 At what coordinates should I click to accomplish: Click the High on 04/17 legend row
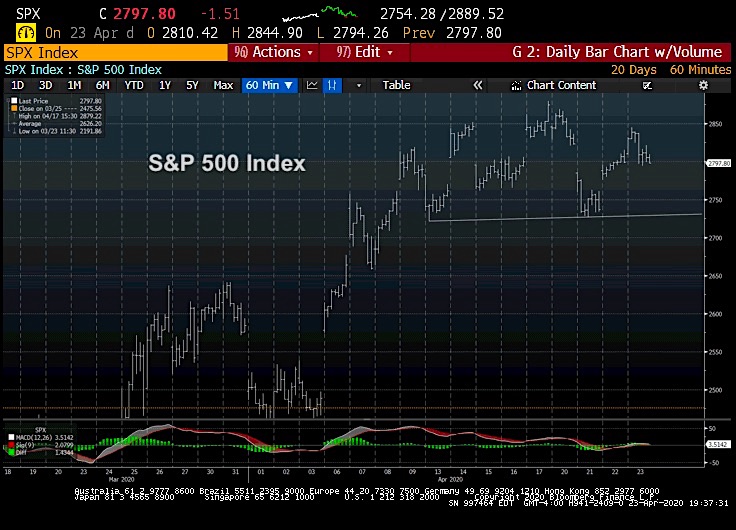56,116
